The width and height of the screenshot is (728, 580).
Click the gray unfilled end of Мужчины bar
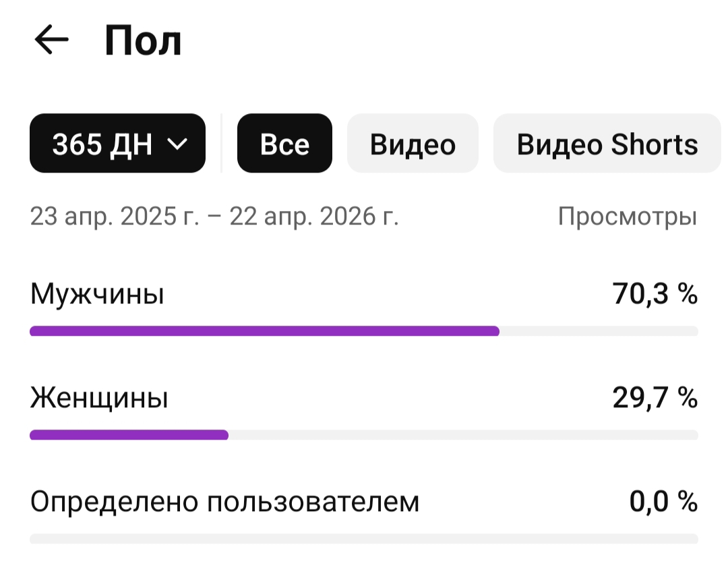pos(599,331)
